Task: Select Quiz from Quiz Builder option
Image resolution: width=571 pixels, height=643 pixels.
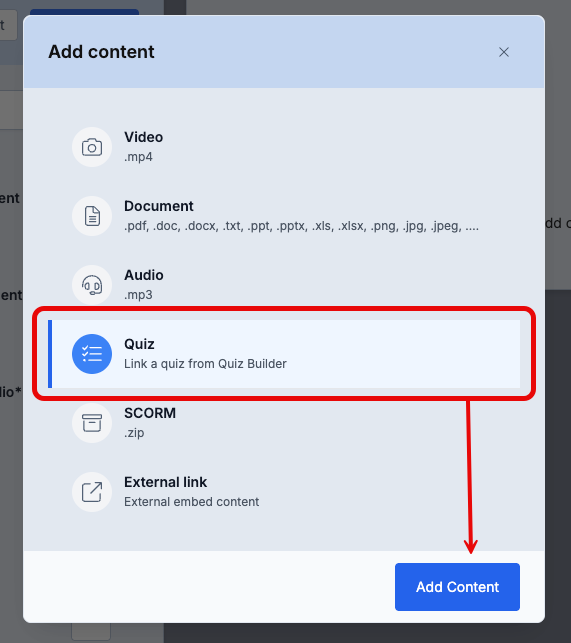Action: point(284,354)
